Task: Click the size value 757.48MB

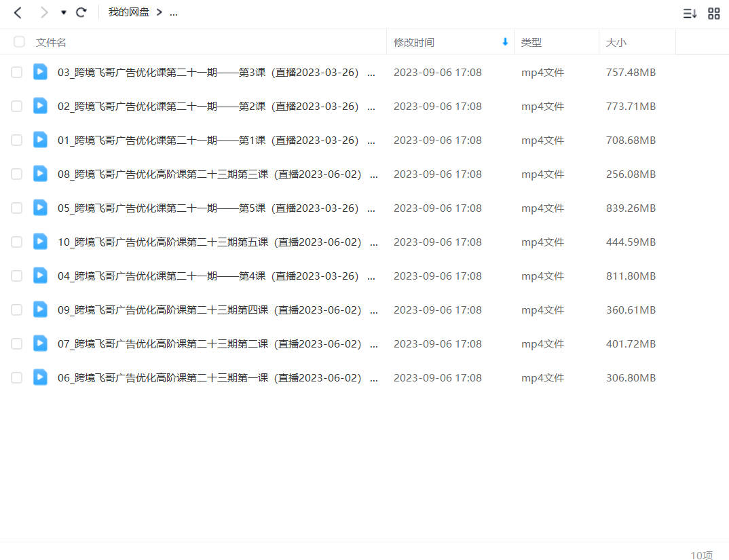Action: click(x=631, y=73)
